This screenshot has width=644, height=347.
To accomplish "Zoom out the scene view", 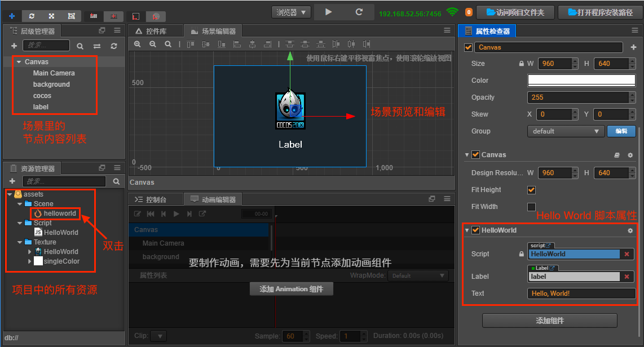I will pos(153,44).
